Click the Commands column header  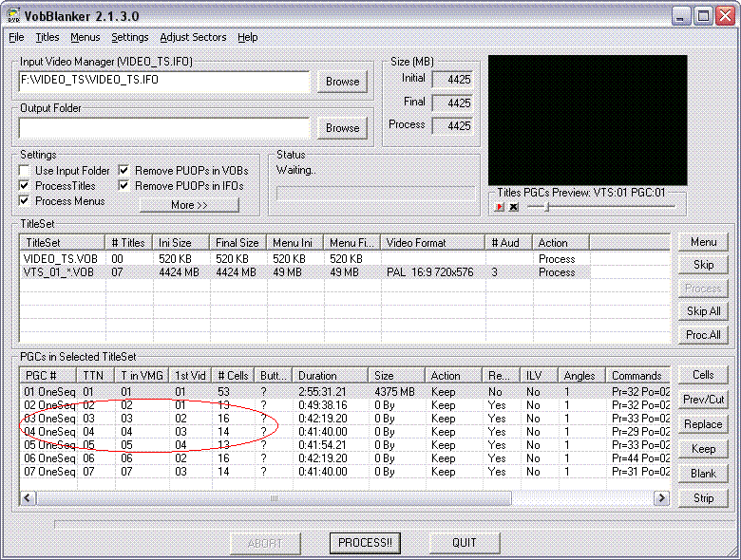[x=637, y=375]
